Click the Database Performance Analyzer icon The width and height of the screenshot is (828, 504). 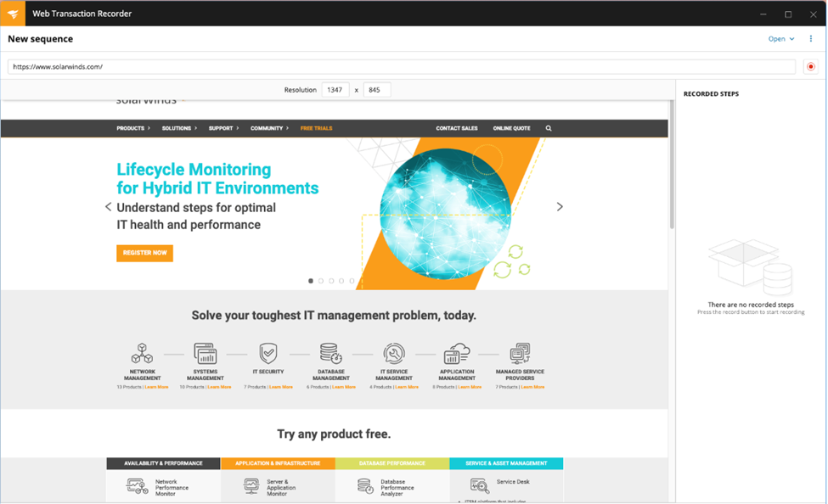[365, 486]
